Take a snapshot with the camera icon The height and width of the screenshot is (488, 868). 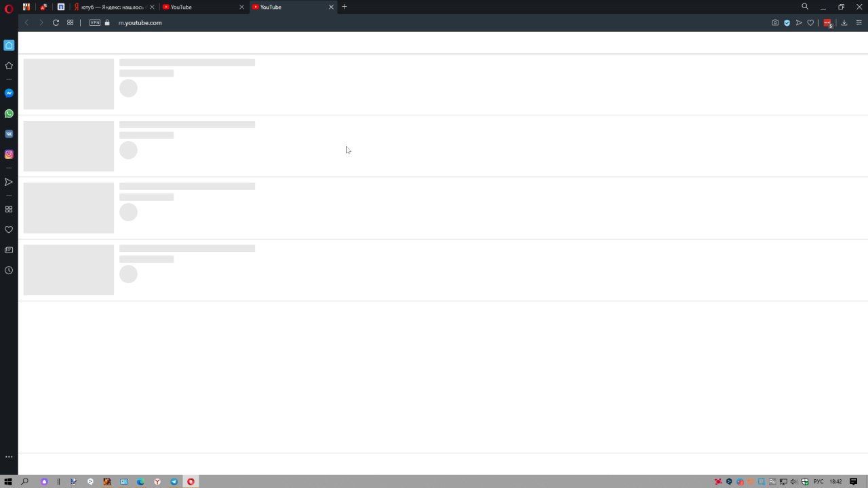pyautogui.click(x=775, y=22)
